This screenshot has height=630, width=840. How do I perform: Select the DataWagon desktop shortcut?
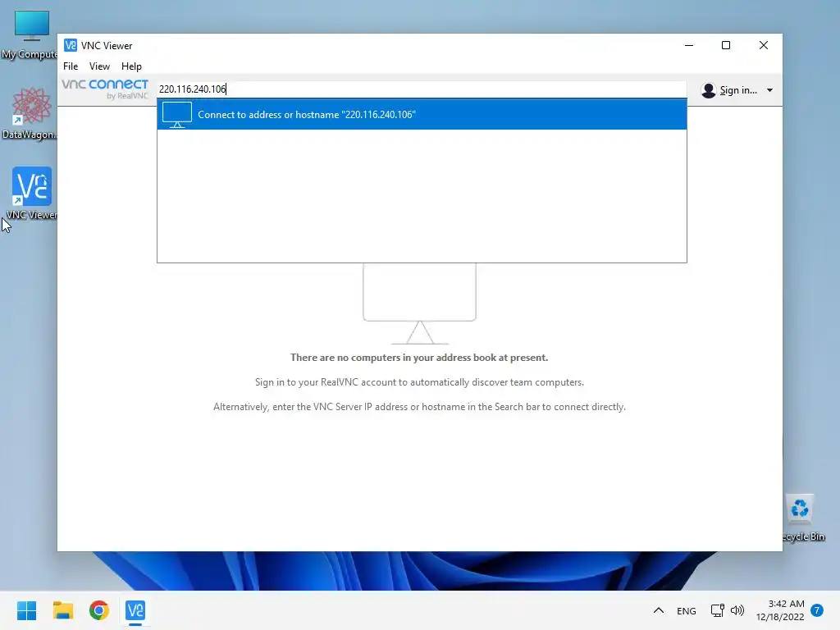pos(30,113)
